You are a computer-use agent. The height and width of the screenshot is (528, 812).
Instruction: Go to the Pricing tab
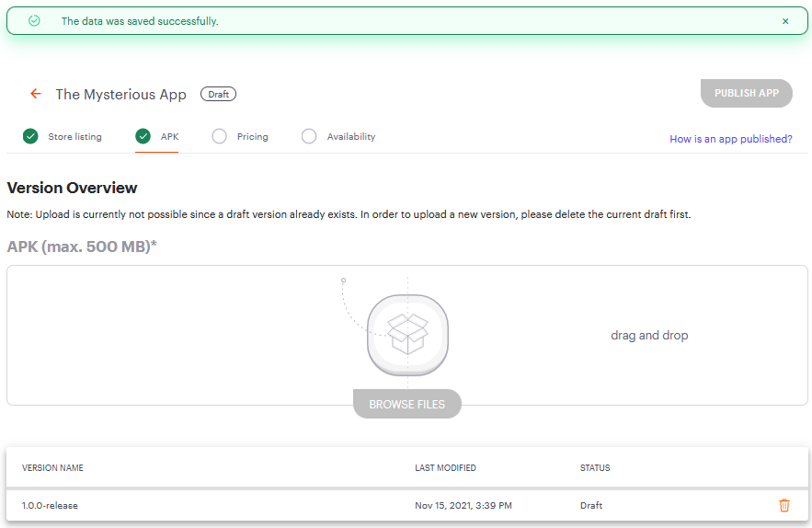pyautogui.click(x=253, y=137)
